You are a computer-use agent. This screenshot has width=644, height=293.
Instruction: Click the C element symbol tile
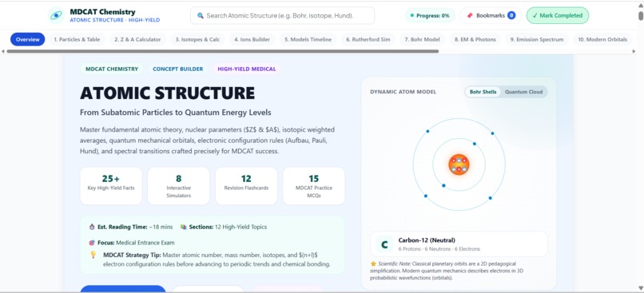[384, 244]
